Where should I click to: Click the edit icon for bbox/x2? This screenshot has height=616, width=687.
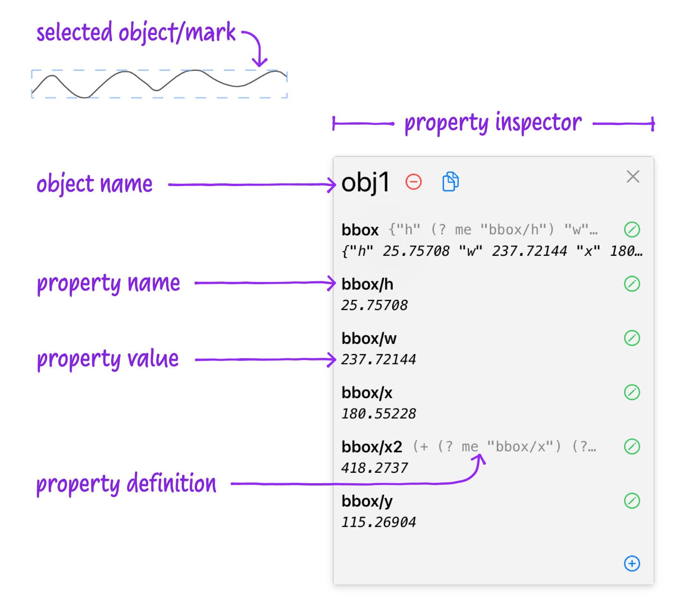click(x=632, y=447)
